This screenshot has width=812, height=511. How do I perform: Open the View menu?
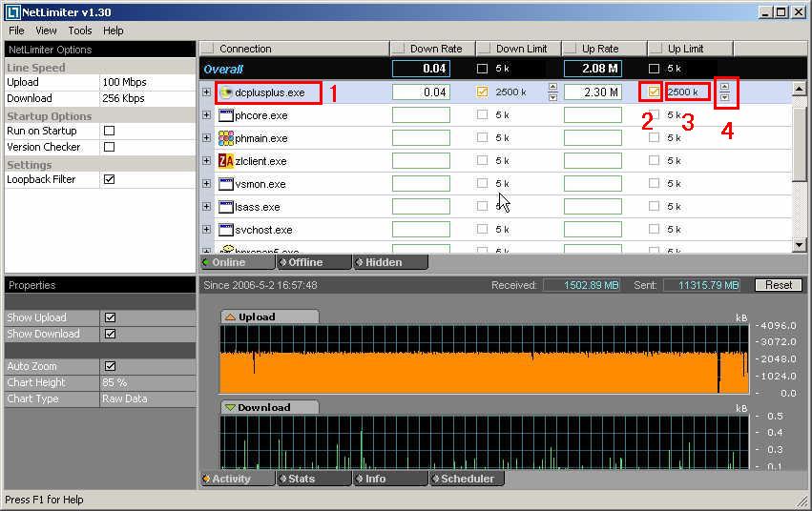tap(46, 31)
